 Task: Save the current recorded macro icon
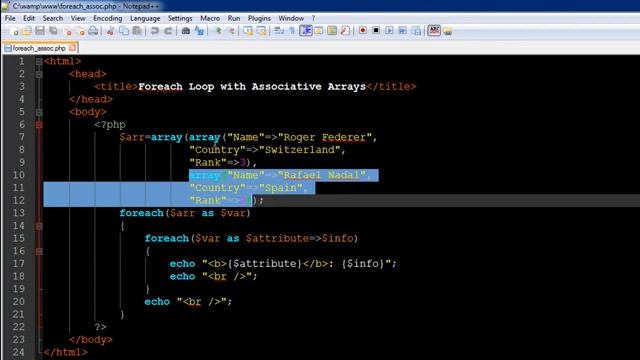click(416, 31)
